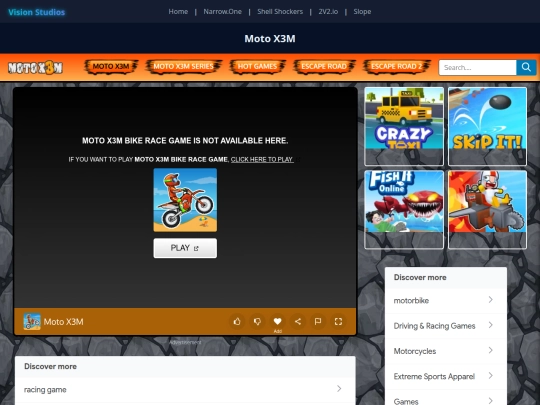
Task: Open the Shell Shockers link
Action: point(280,12)
